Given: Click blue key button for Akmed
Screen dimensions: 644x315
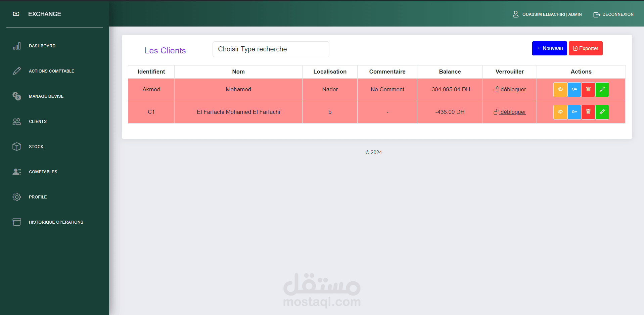Looking at the screenshot, I should [x=574, y=90].
